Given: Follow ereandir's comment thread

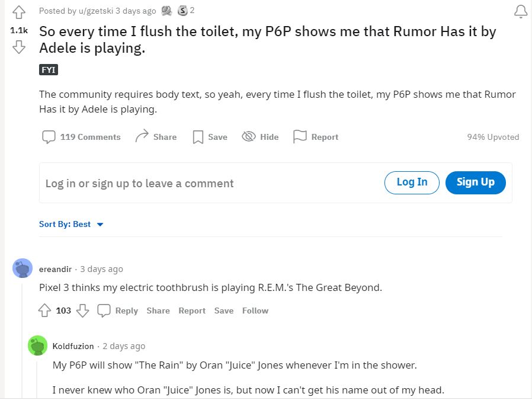Looking at the screenshot, I should (255, 311).
